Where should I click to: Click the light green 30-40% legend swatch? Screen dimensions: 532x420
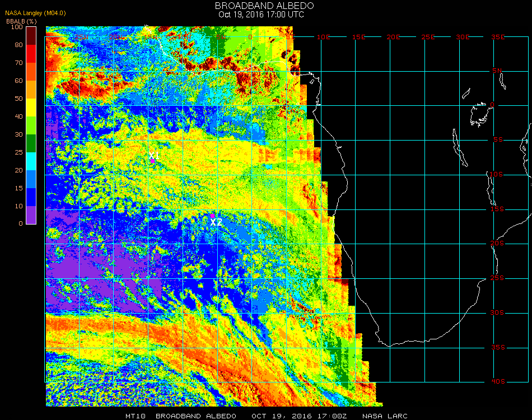[31, 125]
